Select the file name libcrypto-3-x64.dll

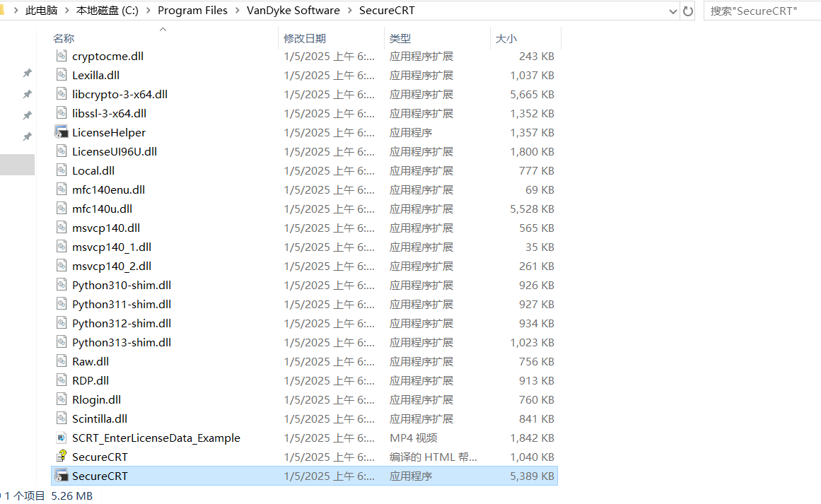tap(120, 94)
